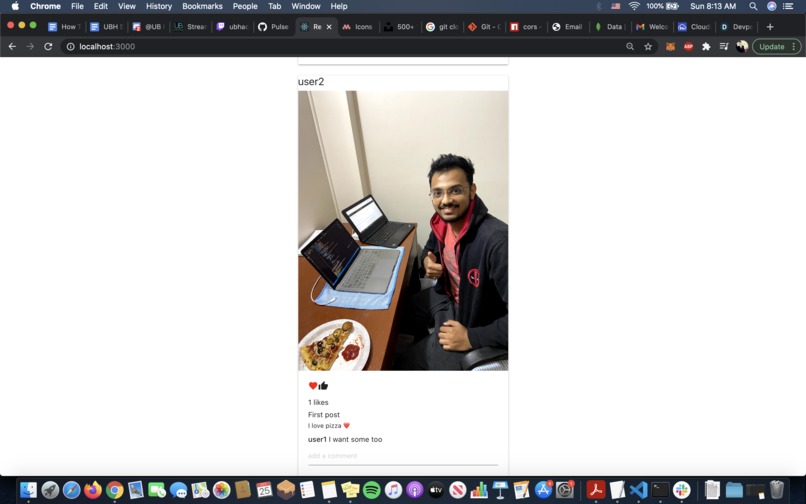Bookmark this page with the star icon
Screen dimensions: 806x504
pos(648,46)
